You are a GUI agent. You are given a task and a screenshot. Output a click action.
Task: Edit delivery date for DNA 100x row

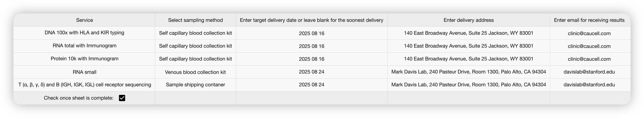point(311,33)
